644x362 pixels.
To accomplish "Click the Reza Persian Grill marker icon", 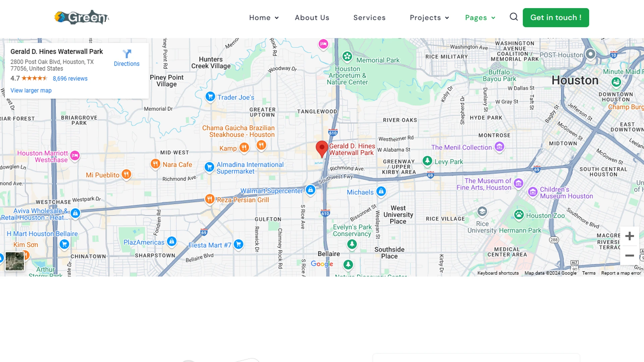I will pyautogui.click(x=210, y=199).
